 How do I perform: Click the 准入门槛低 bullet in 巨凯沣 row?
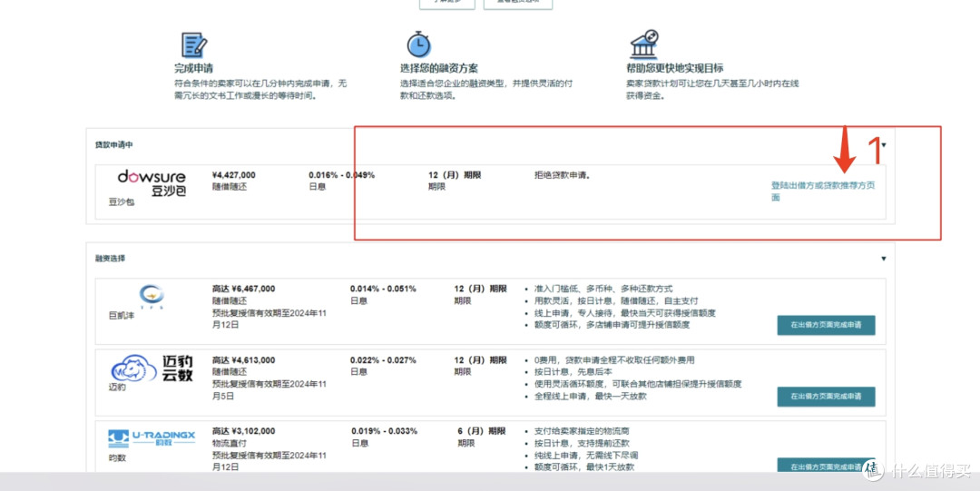click(603, 289)
